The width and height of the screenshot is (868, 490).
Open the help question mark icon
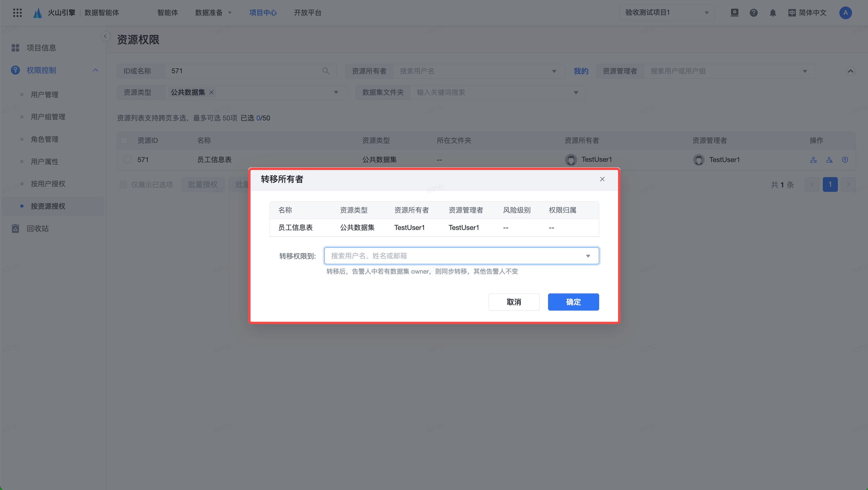pyautogui.click(x=753, y=13)
